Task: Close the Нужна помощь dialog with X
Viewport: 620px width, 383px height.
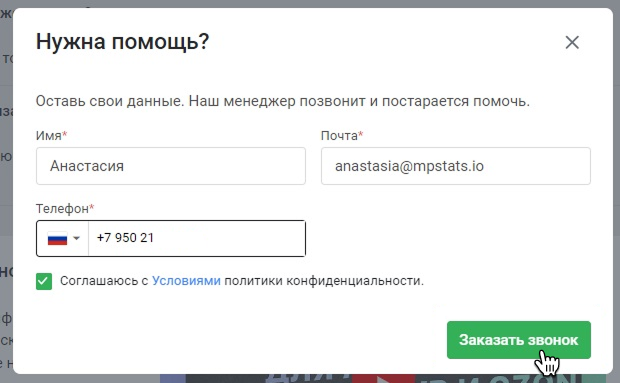Action: 572,42
